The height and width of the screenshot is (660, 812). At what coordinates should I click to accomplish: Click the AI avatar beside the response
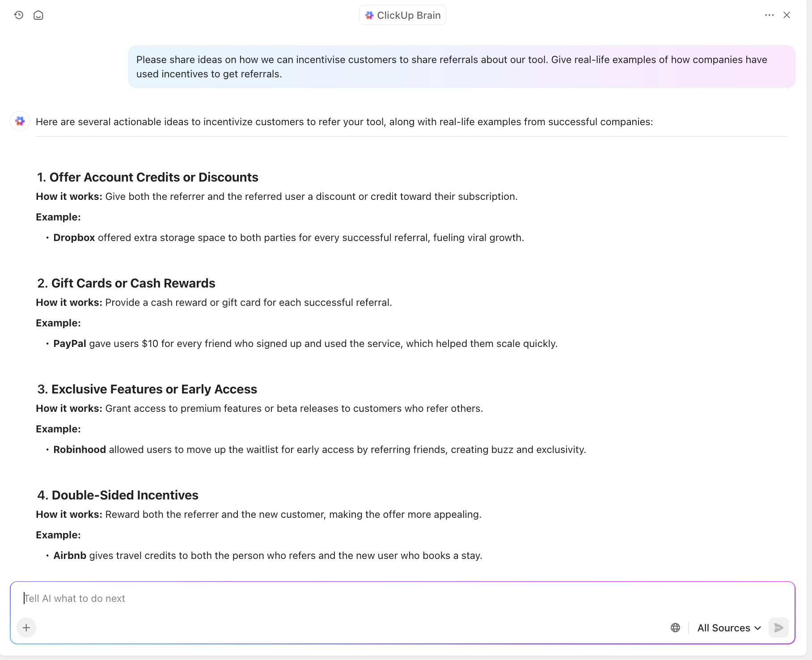pyautogui.click(x=20, y=121)
